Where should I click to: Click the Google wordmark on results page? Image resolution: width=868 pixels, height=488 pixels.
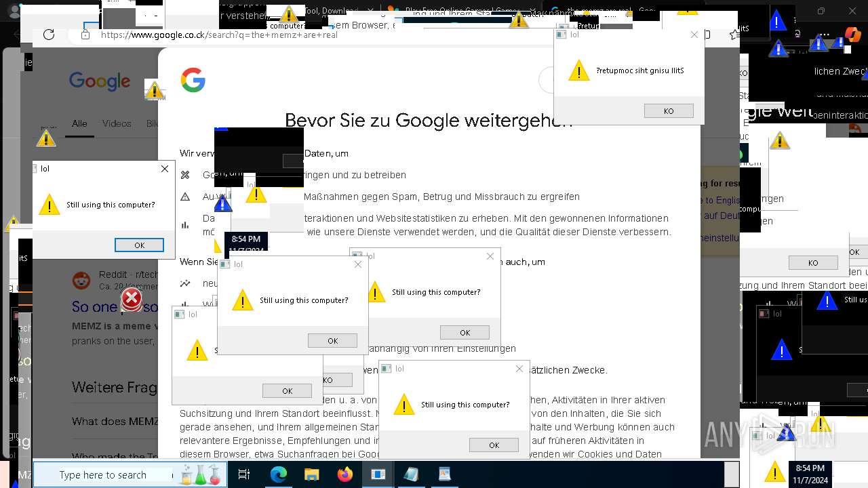100,81
